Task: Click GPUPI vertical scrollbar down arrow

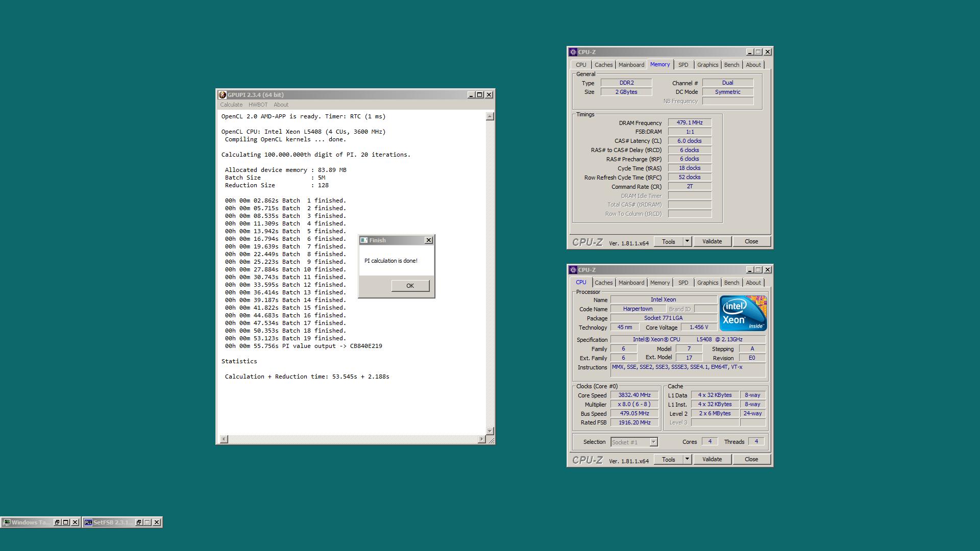Action: 490,431
